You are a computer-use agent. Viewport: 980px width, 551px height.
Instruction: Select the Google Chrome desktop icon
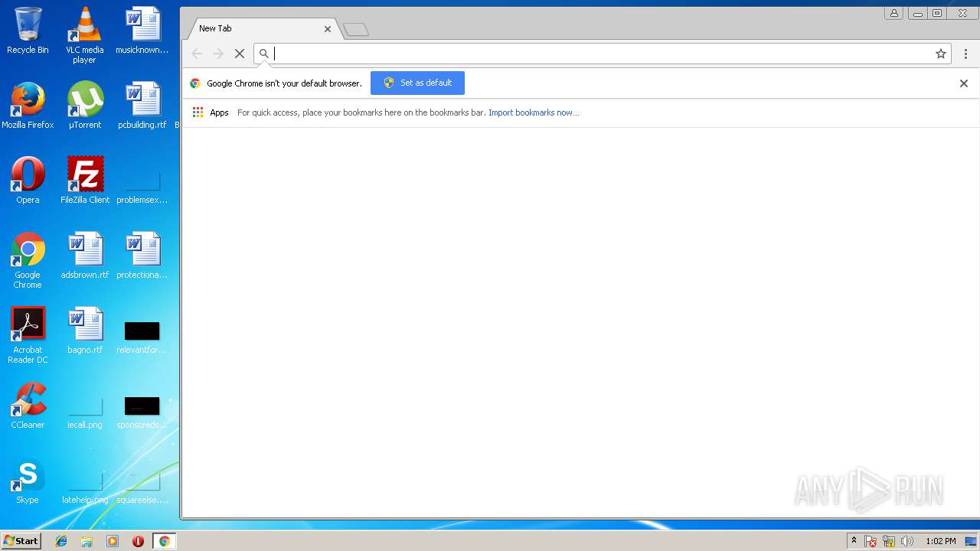click(x=28, y=260)
